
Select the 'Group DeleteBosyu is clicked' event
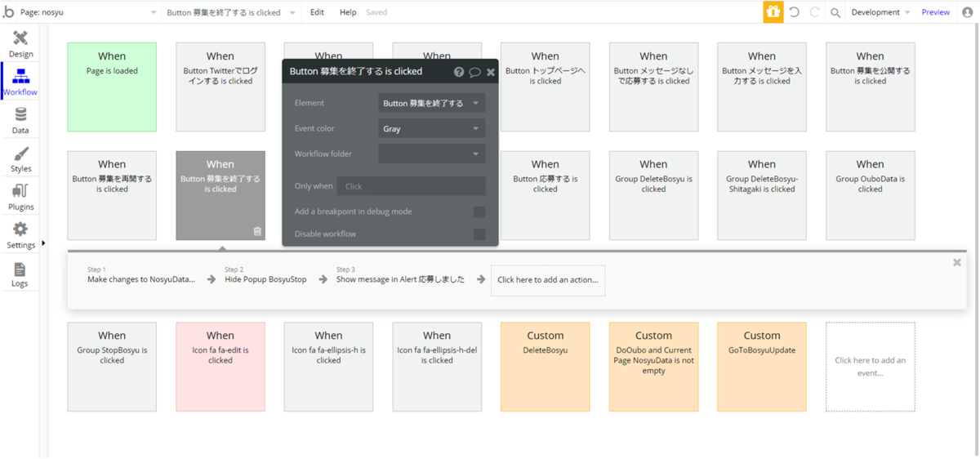(653, 195)
